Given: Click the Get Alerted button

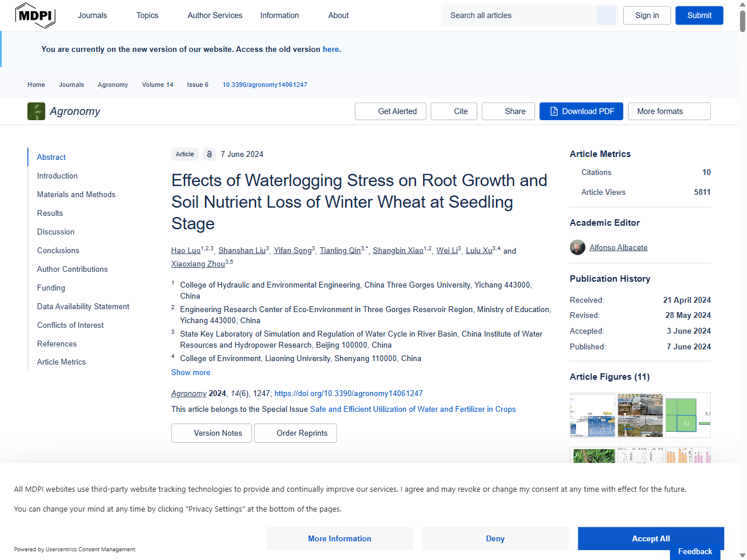Looking at the screenshot, I should (390, 111).
